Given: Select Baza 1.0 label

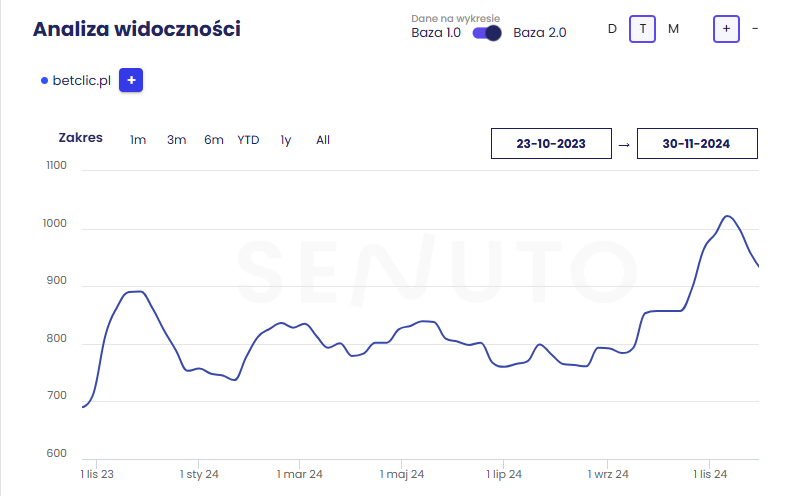Looking at the screenshot, I should (437, 33).
